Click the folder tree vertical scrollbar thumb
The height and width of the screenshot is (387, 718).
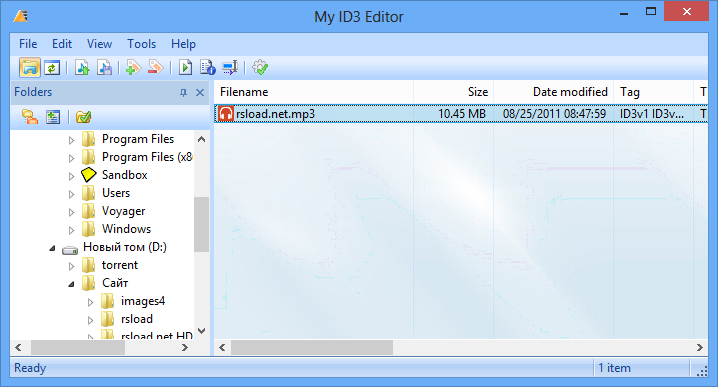201,224
